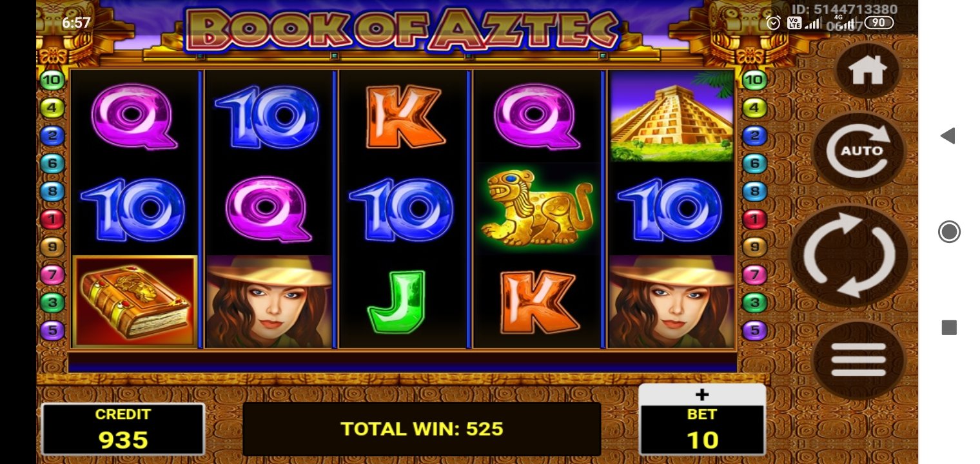Image resolution: width=980 pixels, height=464 pixels.
Task: Tap the explorer woman on fifth reel
Action: click(672, 302)
